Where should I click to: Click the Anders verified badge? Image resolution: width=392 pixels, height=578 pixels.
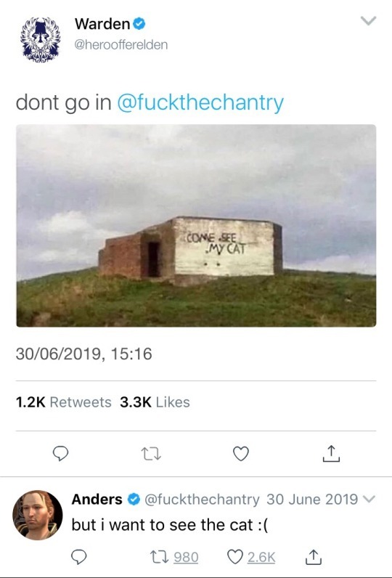pyautogui.click(x=134, y=500)
